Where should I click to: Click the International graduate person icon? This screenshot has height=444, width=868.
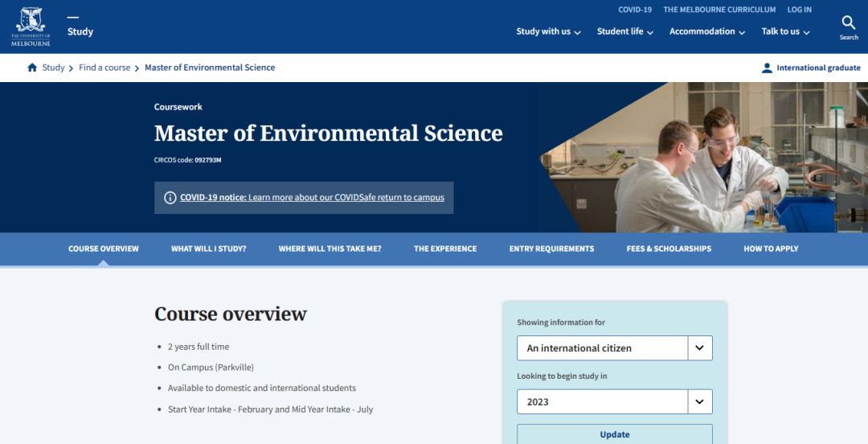click(767, 68)
